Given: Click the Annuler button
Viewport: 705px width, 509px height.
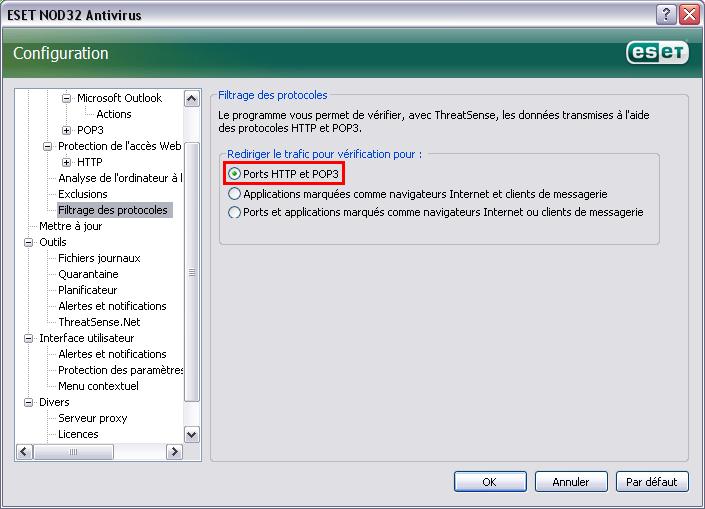Looking at the screenshot, I should coord(571,482).
